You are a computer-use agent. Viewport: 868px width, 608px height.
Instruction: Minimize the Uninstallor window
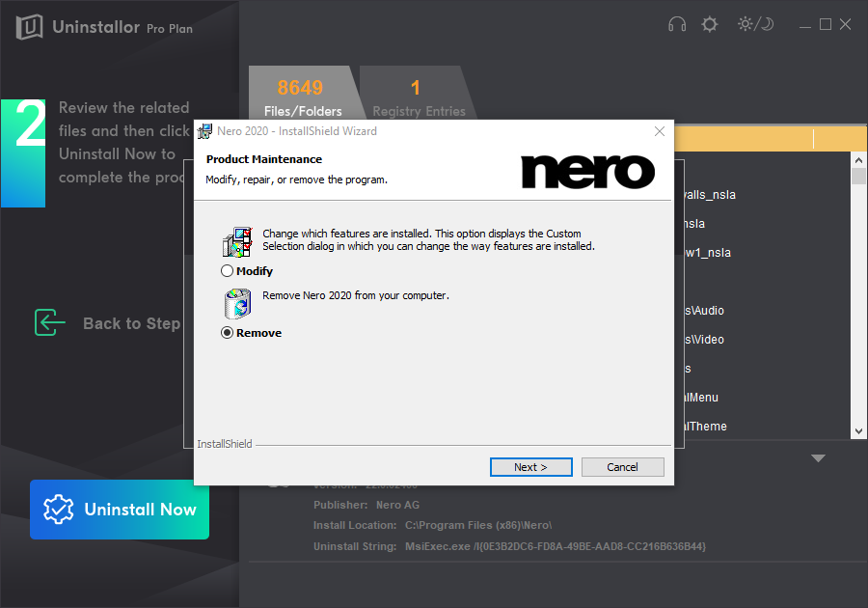click(805, 25)
